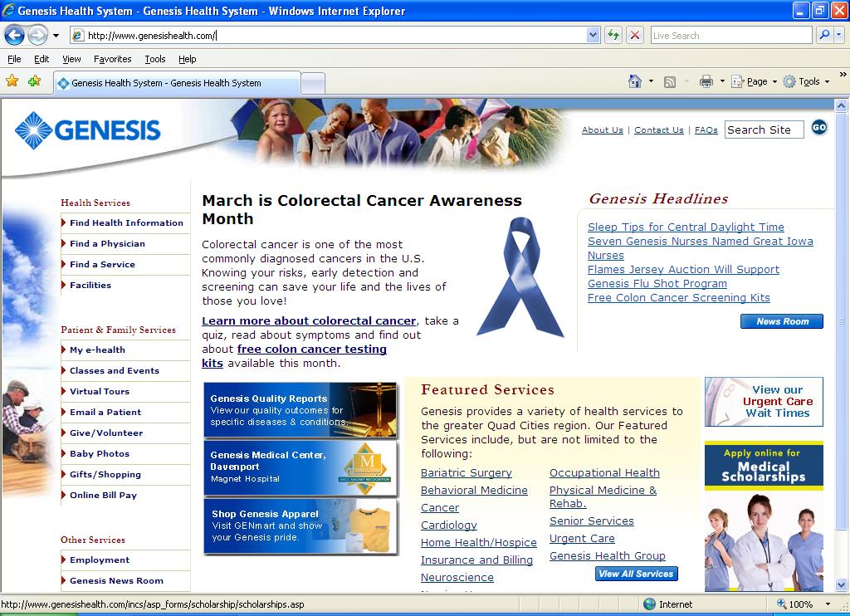The height and width of the screenshot is (616, 850).
Task: Open the Help menu
Action: [x=187, y=59]
